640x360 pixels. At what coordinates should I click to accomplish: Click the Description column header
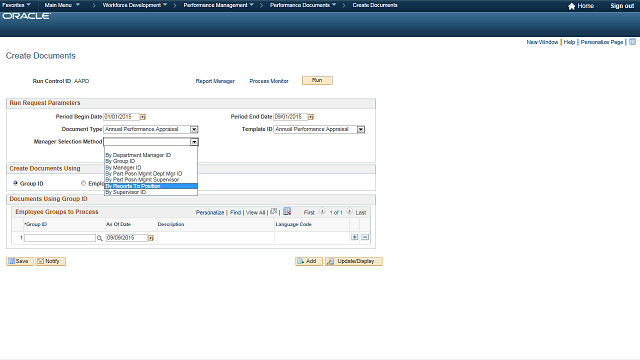pos(171,224)
